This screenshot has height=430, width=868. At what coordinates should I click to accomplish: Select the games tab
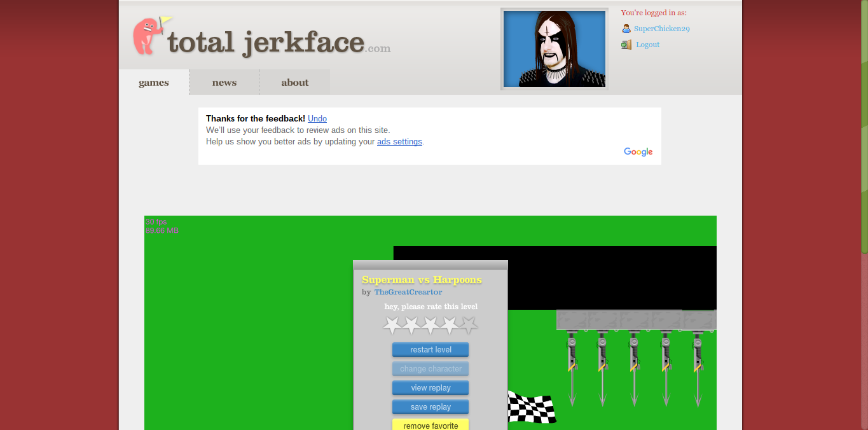coord(153,82)
